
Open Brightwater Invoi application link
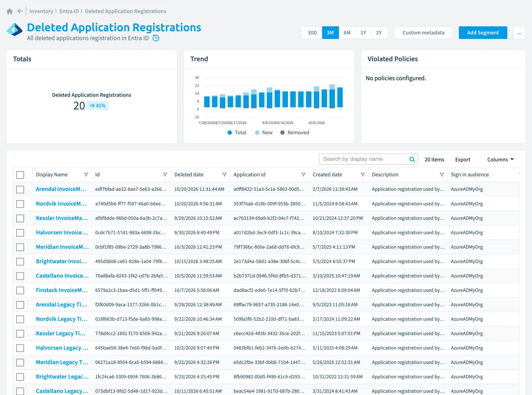click(61, 261)
